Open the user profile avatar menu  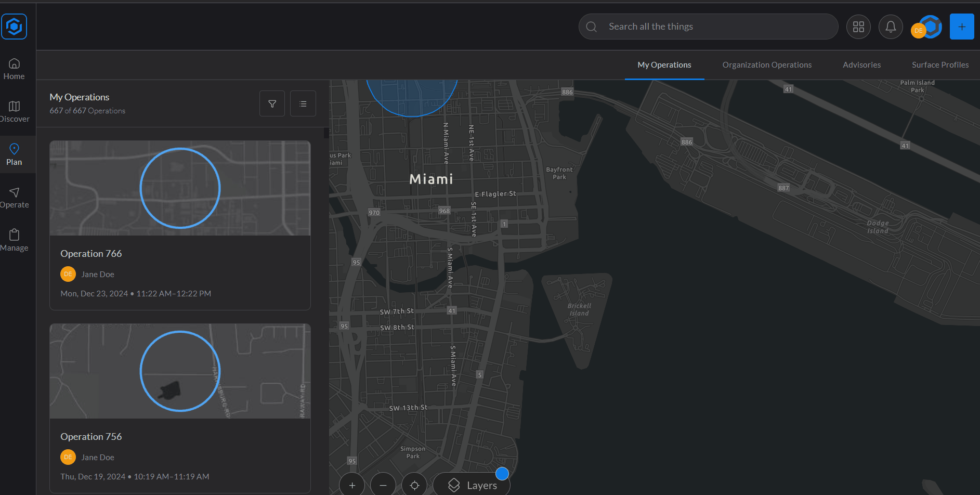point(926,28)
